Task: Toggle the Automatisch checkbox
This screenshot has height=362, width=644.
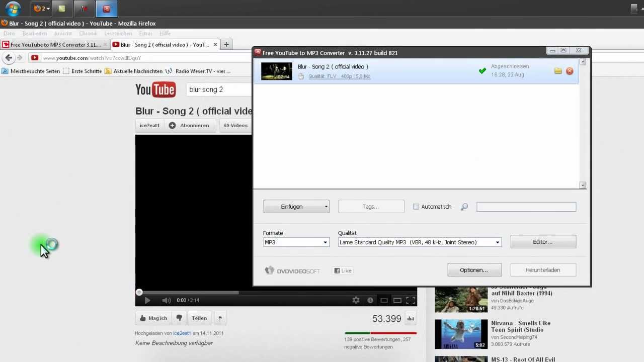Action: click(x=416, y=207)
